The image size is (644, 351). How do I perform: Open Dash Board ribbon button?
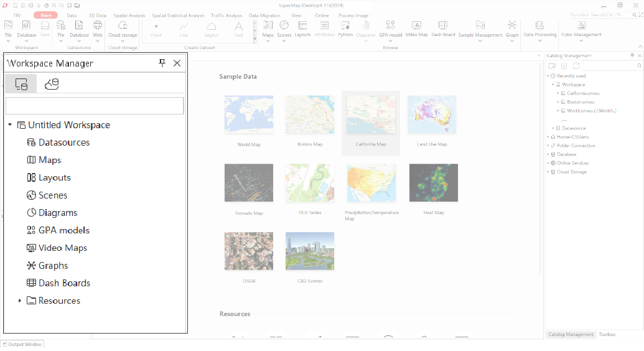coord(443,29)
